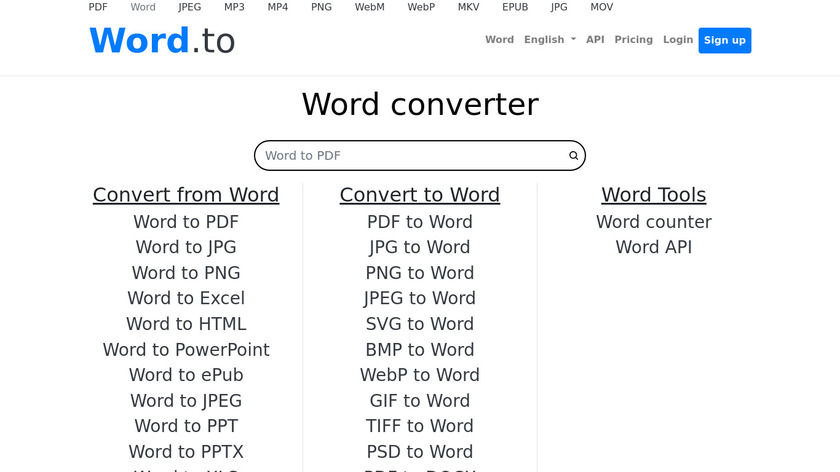Expand the English language dropdown

click(x=550, y=40)
